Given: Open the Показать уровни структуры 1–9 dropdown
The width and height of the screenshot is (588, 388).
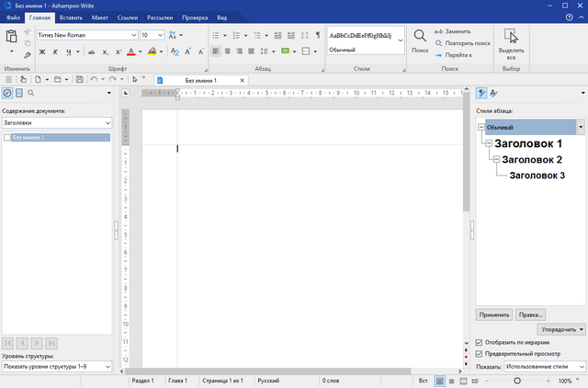Looking at the screenshot, I should point(107,366).
